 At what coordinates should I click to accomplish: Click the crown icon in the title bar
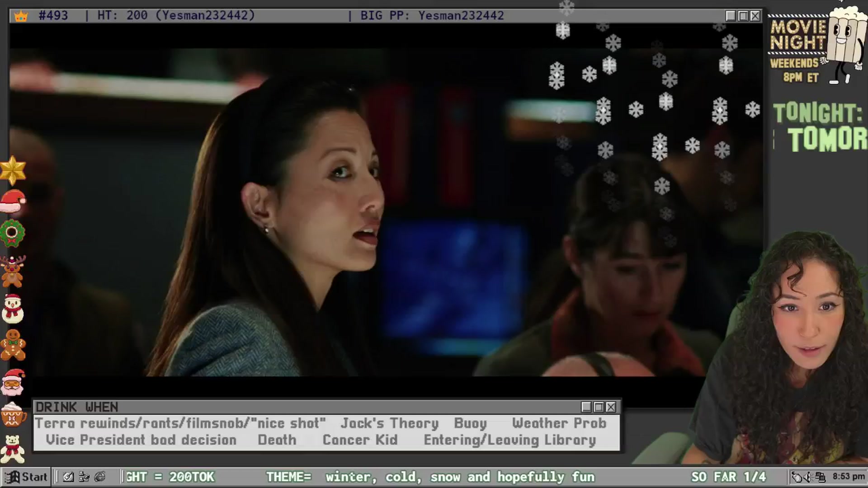click(x=21, y=16)
